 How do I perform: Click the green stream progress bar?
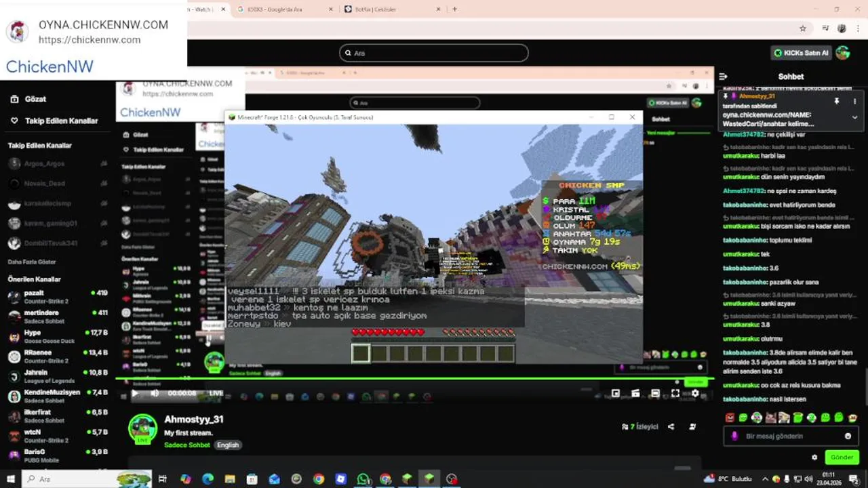click(x=413, y=379)
